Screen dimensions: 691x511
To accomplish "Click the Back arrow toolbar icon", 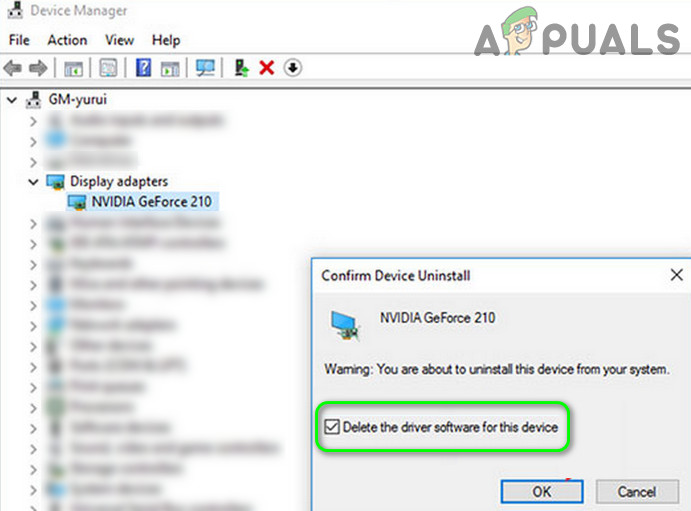I will tap(12, 68).
